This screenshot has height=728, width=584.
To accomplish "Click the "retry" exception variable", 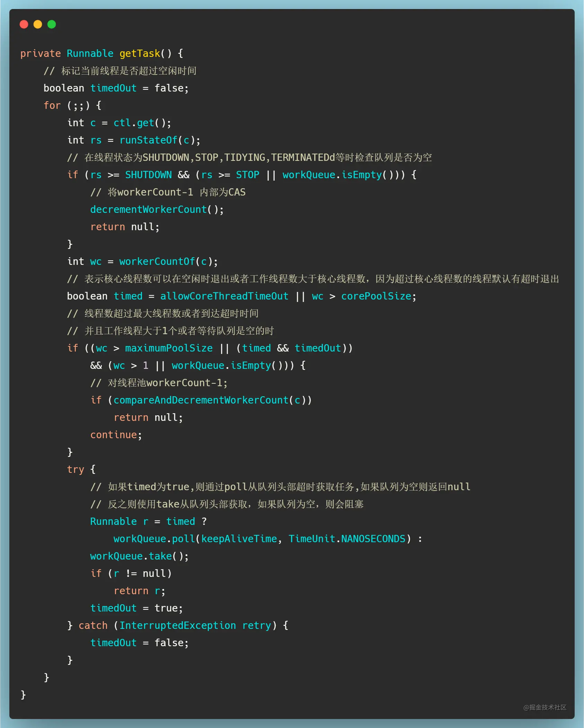I will [256, 625].
